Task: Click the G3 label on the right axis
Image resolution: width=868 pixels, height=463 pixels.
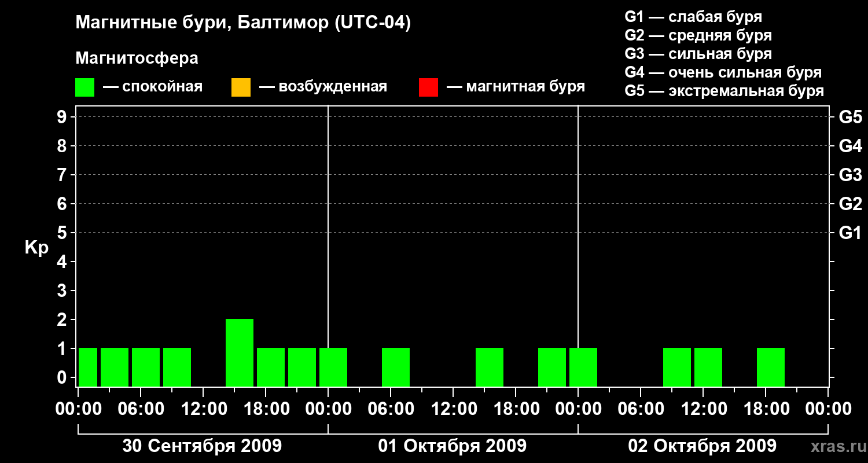Action: (x=850, y=175)
